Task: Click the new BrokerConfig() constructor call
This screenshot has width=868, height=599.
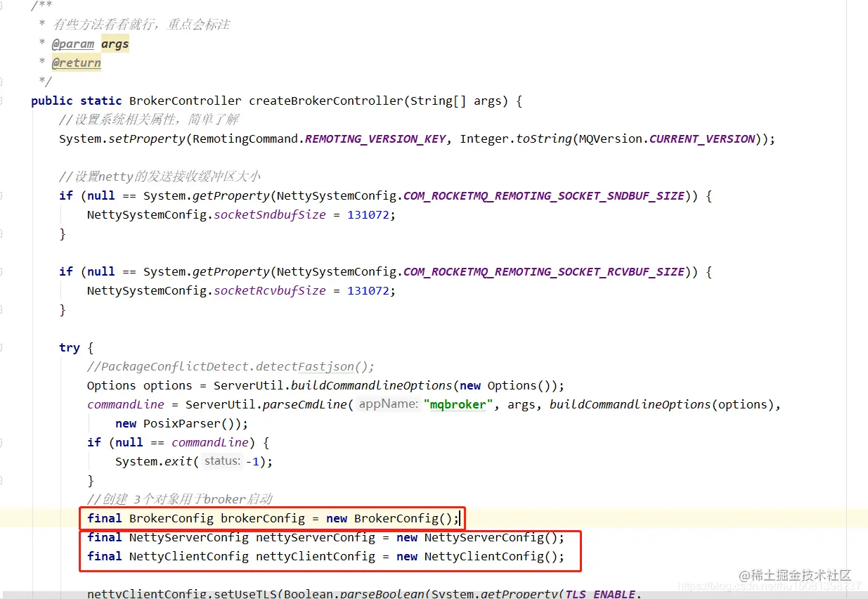Action: pos(389,518)
